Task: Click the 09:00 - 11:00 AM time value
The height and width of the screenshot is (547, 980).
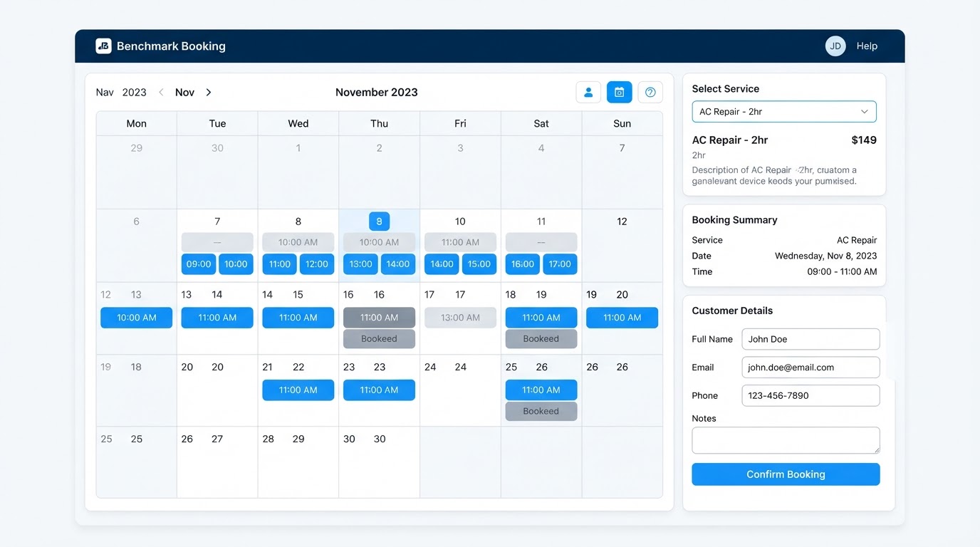Action: (842, 271)
